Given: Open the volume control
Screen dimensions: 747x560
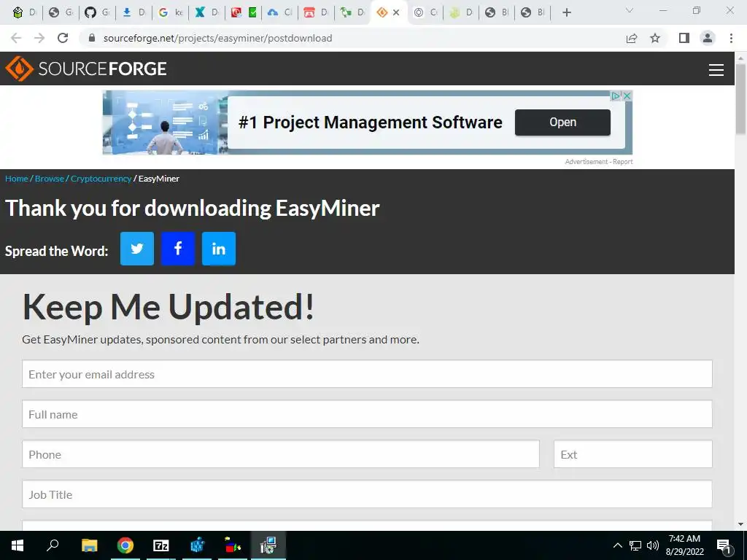Looking at the screenshot, I should [653, 545].
